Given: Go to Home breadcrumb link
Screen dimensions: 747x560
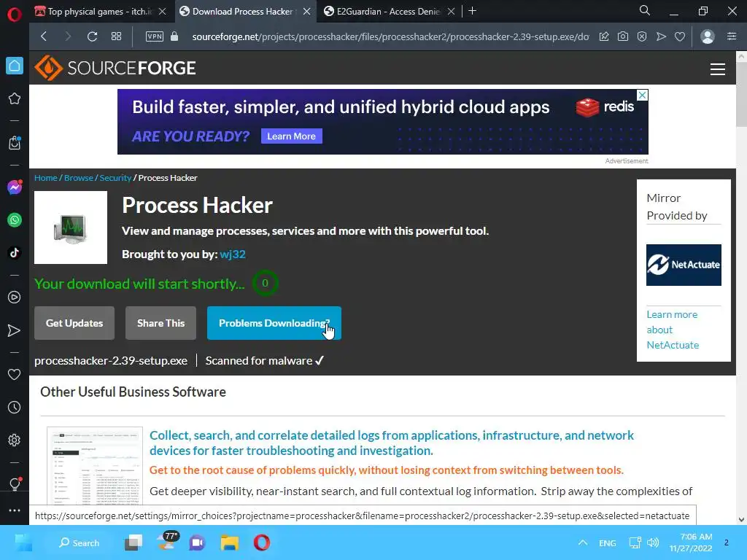Looking at the screenshot, I should coord(46,178).
